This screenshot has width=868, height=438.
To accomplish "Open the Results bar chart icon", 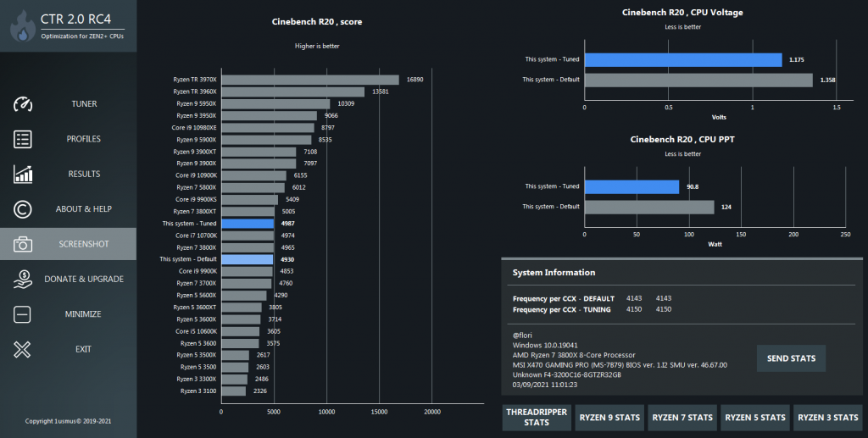I will (x=23, y=175).
